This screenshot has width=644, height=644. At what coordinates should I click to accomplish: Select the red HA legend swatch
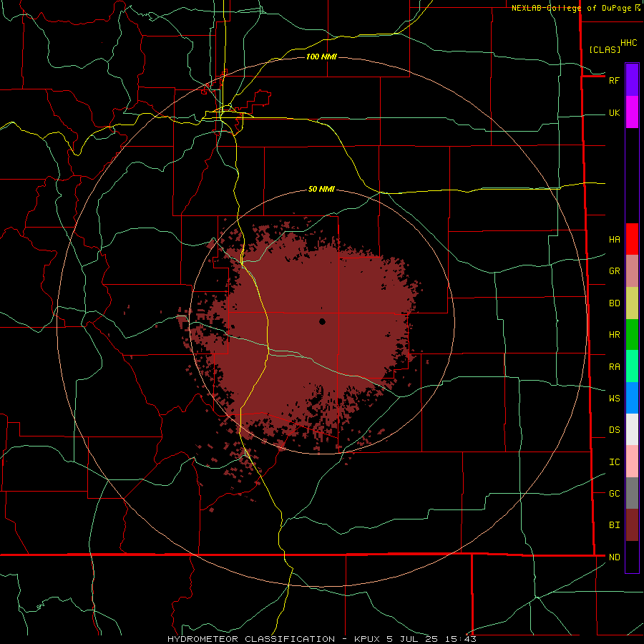pyautogui.click(x=632, y=239)
